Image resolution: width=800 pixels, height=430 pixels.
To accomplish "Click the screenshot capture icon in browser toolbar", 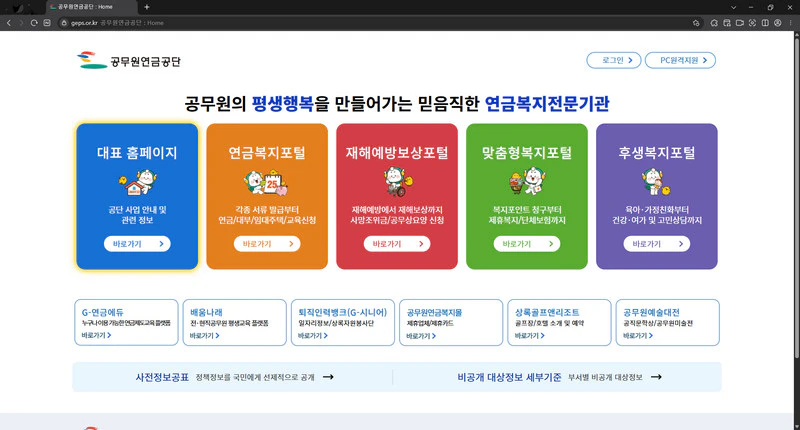I will coord(752,23).
